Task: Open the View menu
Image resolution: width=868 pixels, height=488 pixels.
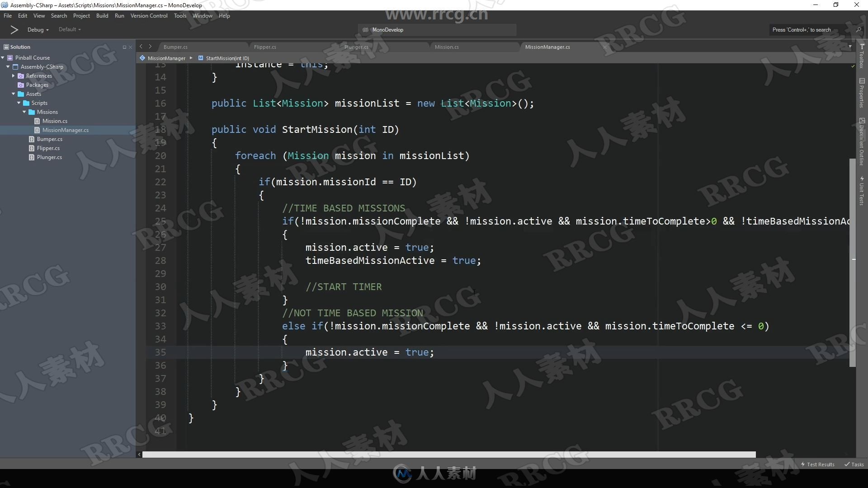Action: (39, 16)
